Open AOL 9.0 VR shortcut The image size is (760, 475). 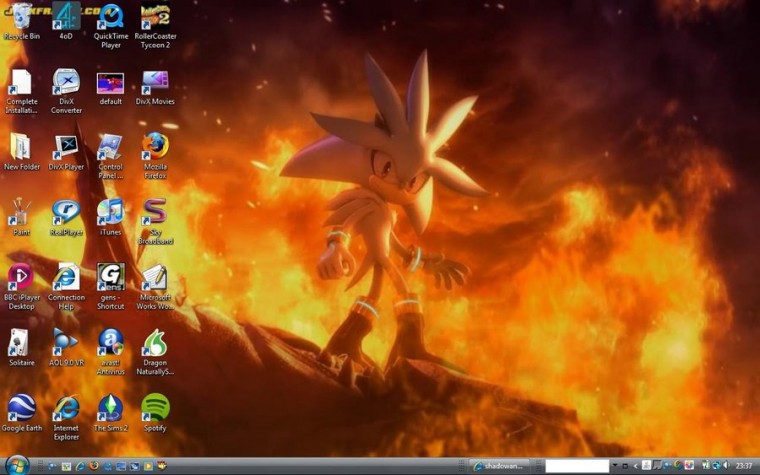pyautogui.click(x=66, y=348)
